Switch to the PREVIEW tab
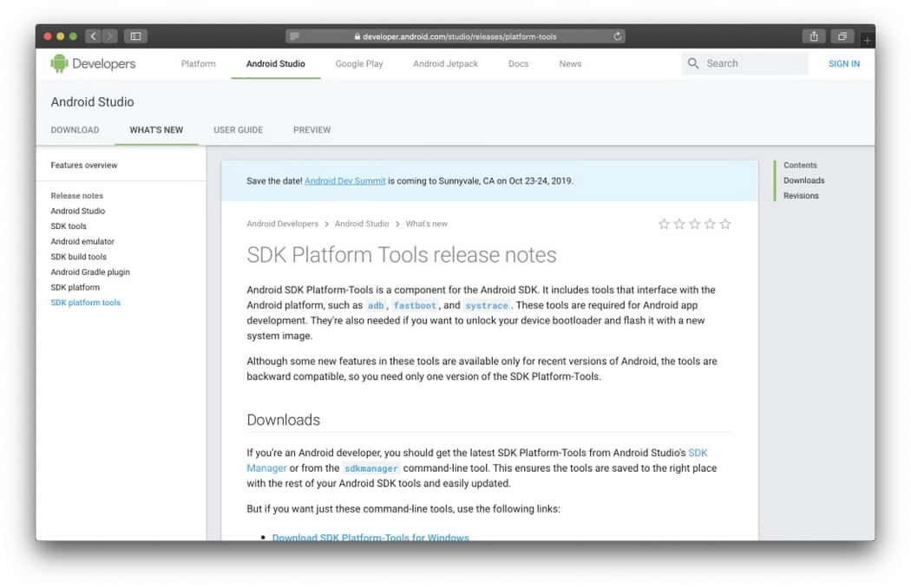Image resolution: width=911 pixels, height=588 pixels. [x=312, y=129]
